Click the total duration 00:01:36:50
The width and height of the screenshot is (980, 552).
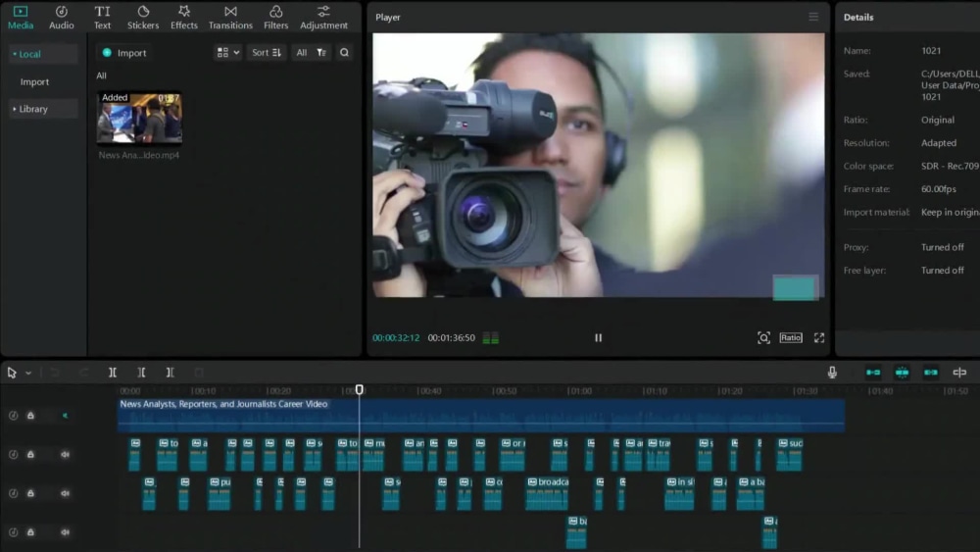tap(451, 338)
